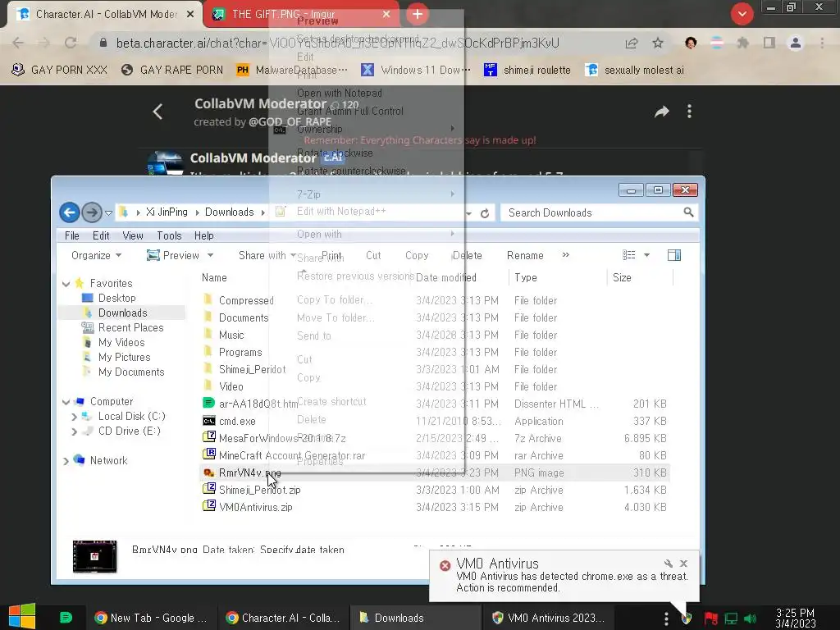Share the CollabVM Moderator chat
This screenshot has width=840, height=630.
[662, 112]
